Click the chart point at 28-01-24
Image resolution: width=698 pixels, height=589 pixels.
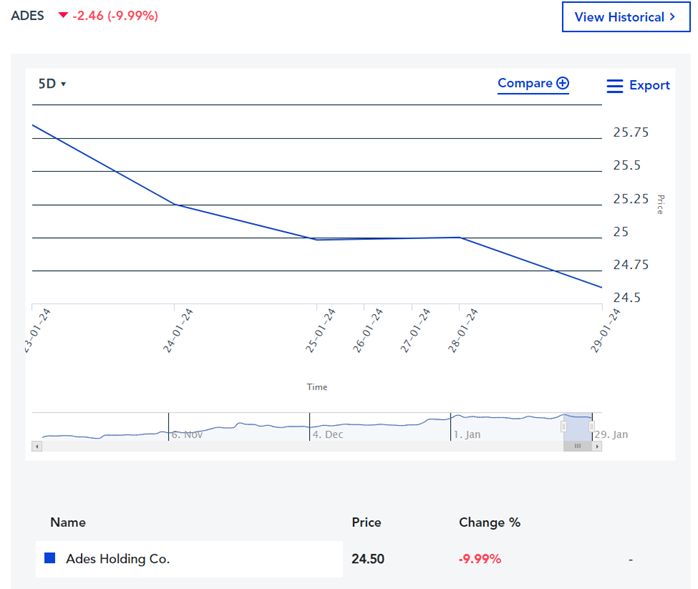click(x=458, y=237)
